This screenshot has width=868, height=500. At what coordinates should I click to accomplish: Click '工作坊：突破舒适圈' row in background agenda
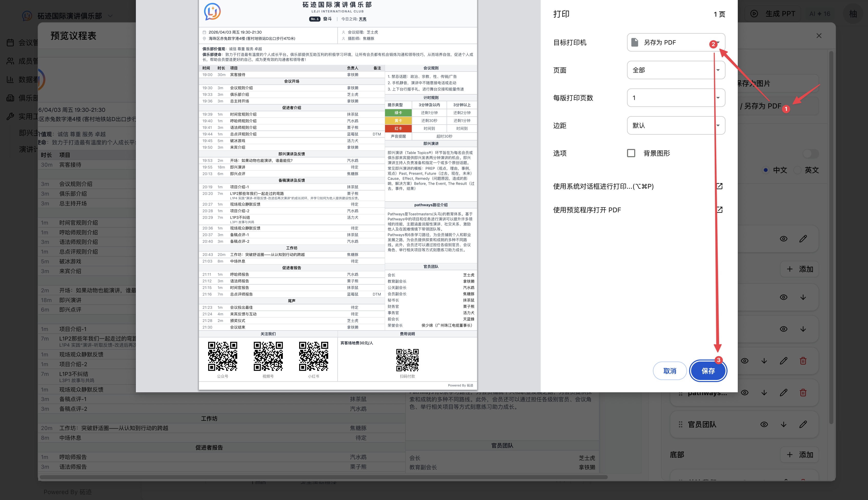click(x=222, y=428)
